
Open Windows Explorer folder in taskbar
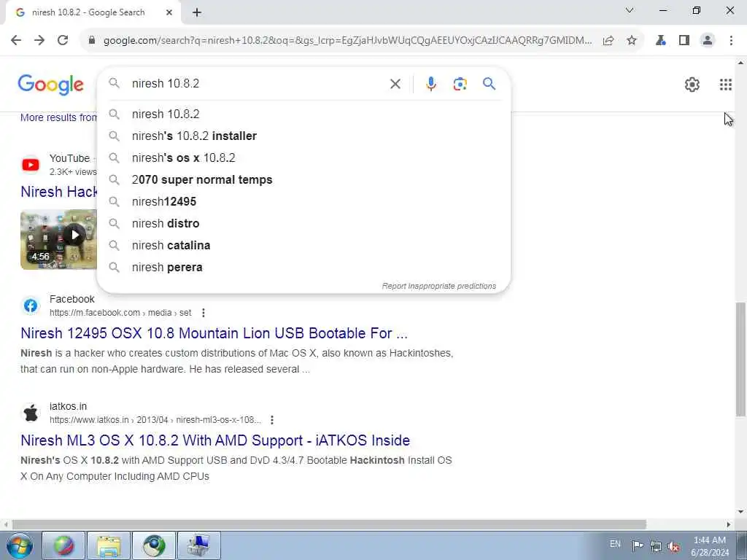pos(109,545)
